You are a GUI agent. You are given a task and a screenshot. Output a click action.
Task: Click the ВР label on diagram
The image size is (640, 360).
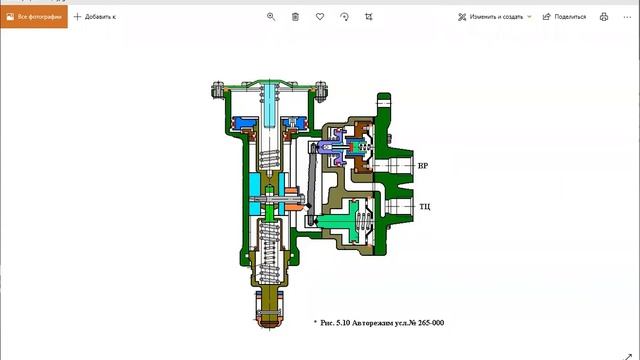[x=423, y=166]
